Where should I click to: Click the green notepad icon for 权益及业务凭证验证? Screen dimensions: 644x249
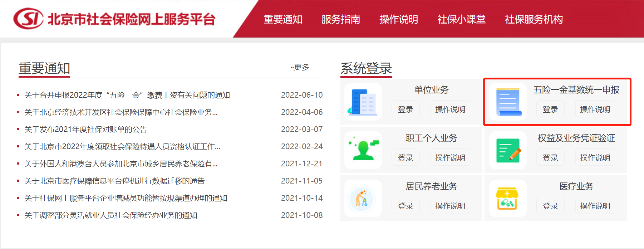508,150
